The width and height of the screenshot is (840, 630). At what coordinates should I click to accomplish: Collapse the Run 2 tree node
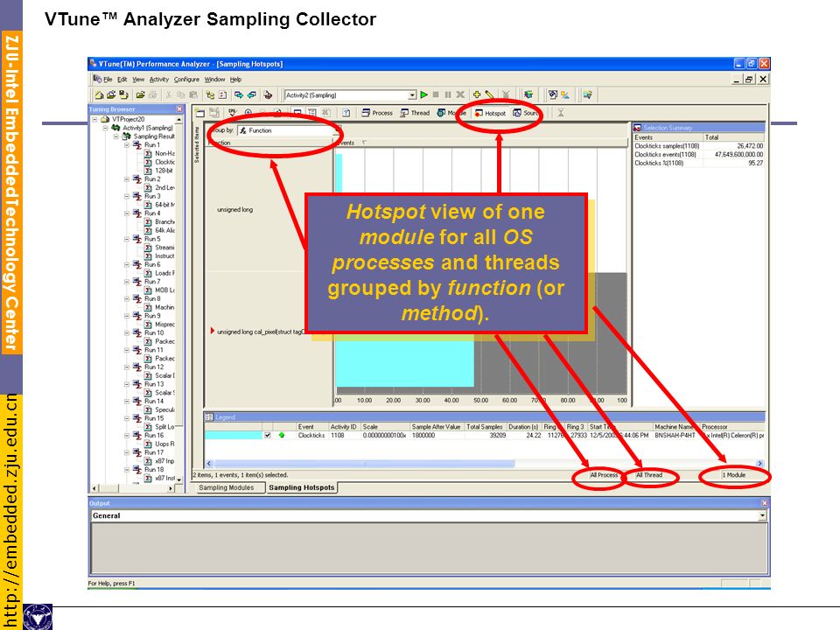coord(127,178)
